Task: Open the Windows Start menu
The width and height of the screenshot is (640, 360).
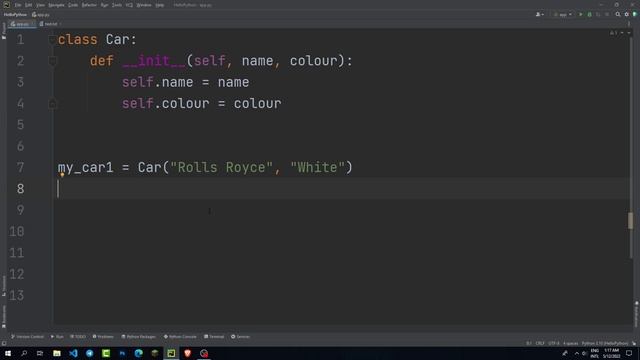Action: [x=8, y=353]
